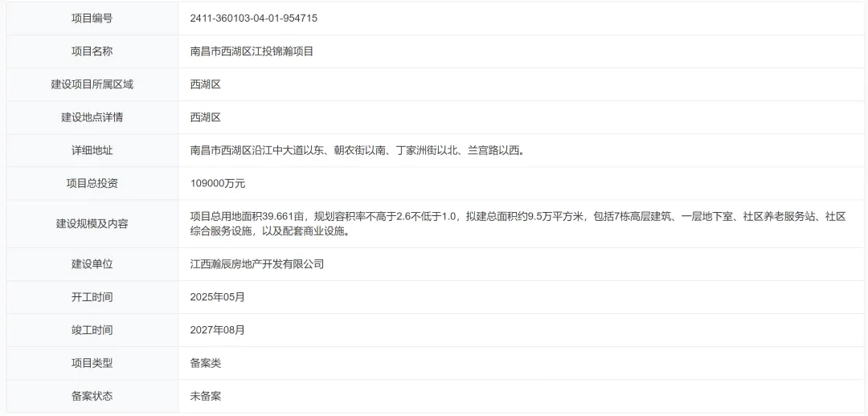Select the 建设规模及内容 label
The height and width of the screenshot is (416, 868).
92,224
